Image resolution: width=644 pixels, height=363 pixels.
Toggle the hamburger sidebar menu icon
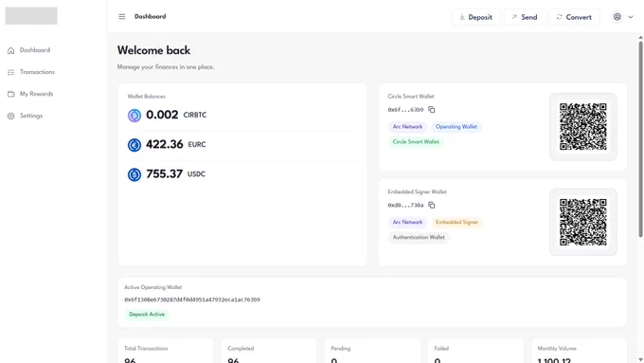[x=121, y=17]
